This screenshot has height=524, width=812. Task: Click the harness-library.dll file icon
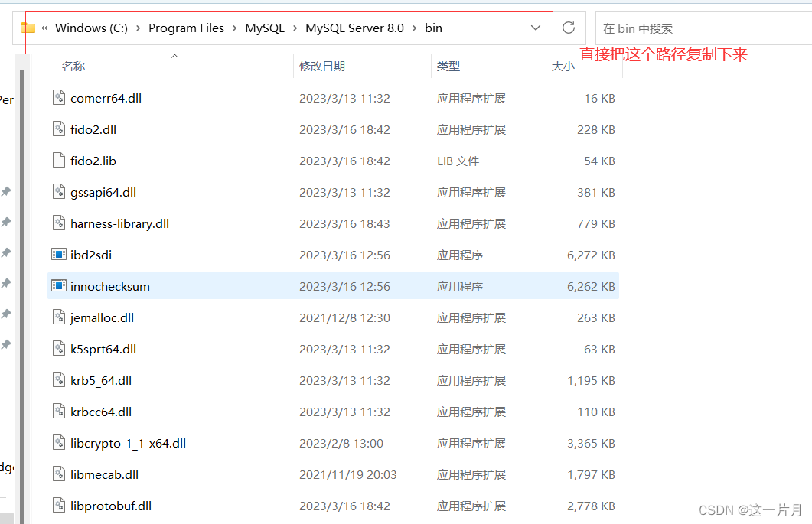click(59, 223)
